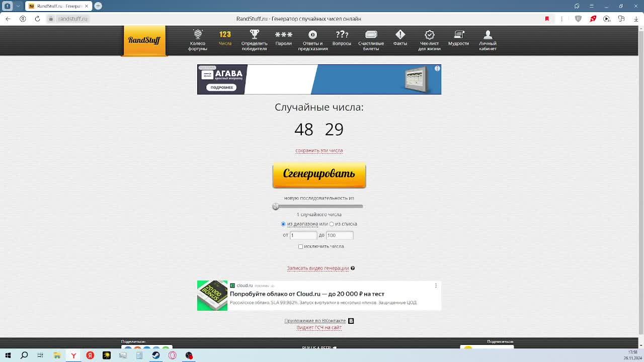Reload the page with refresh icon
The height and width of the screenshot is (362, 644).
coord(37,19)
